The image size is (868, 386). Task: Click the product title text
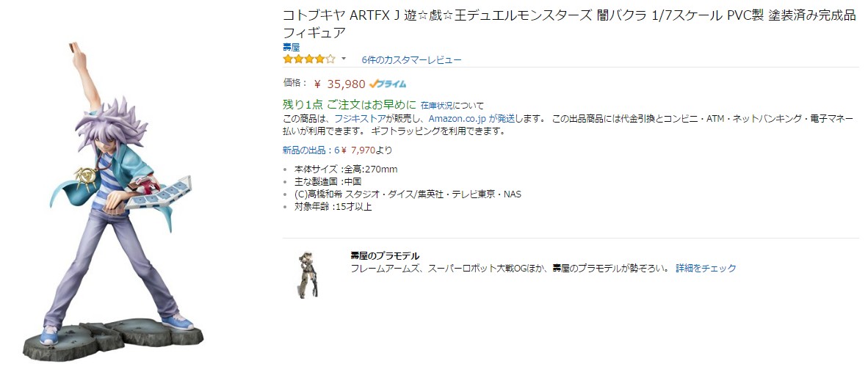tap(569, 23)
